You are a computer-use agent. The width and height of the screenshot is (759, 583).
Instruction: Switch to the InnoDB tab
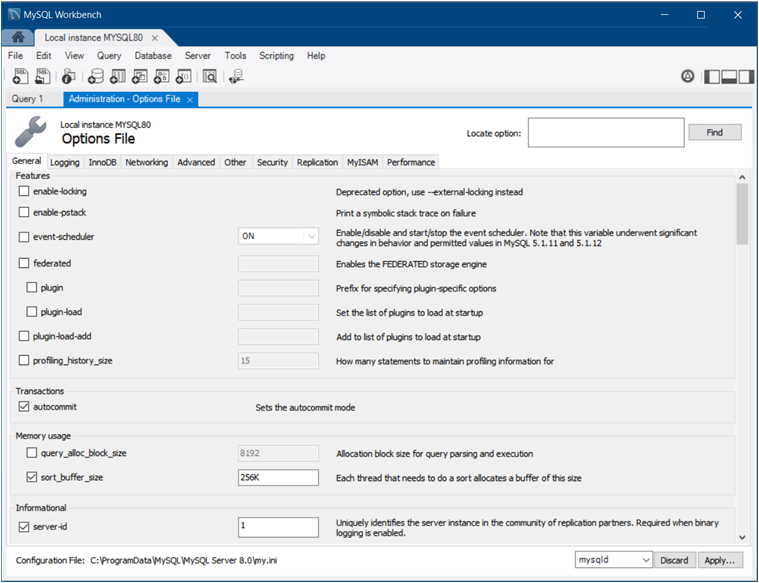[102, 162]
